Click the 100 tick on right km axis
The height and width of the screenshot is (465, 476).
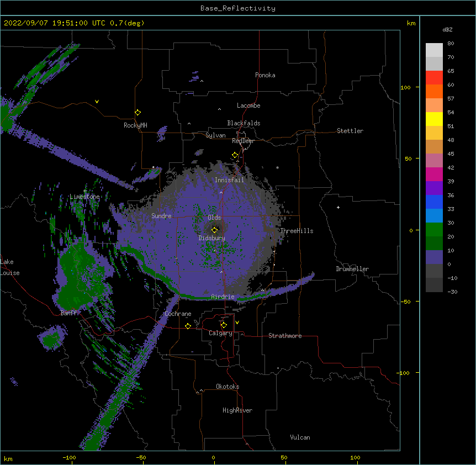pyautogui.click(x=405, y=87)
